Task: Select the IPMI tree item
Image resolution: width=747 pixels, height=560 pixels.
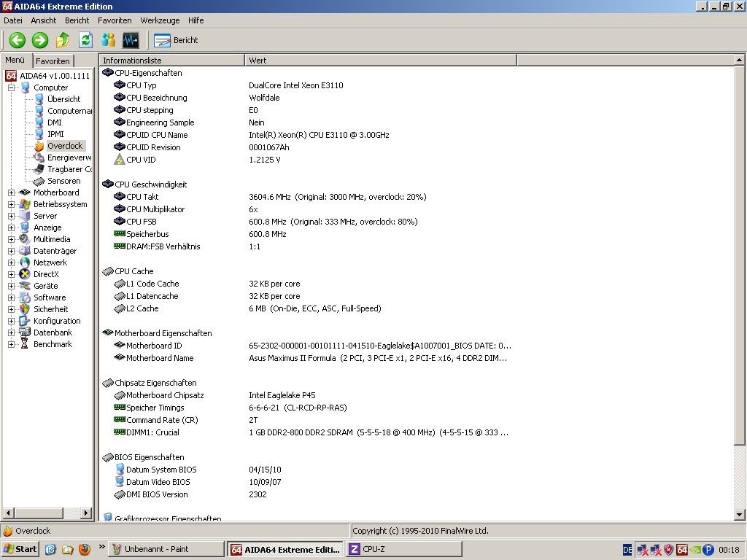Action: click(x=55, y=134)
